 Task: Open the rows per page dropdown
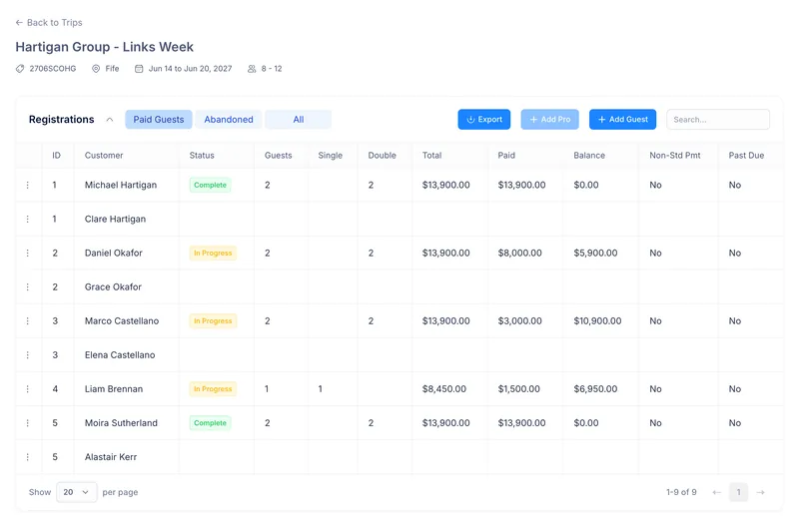point(77,492)
